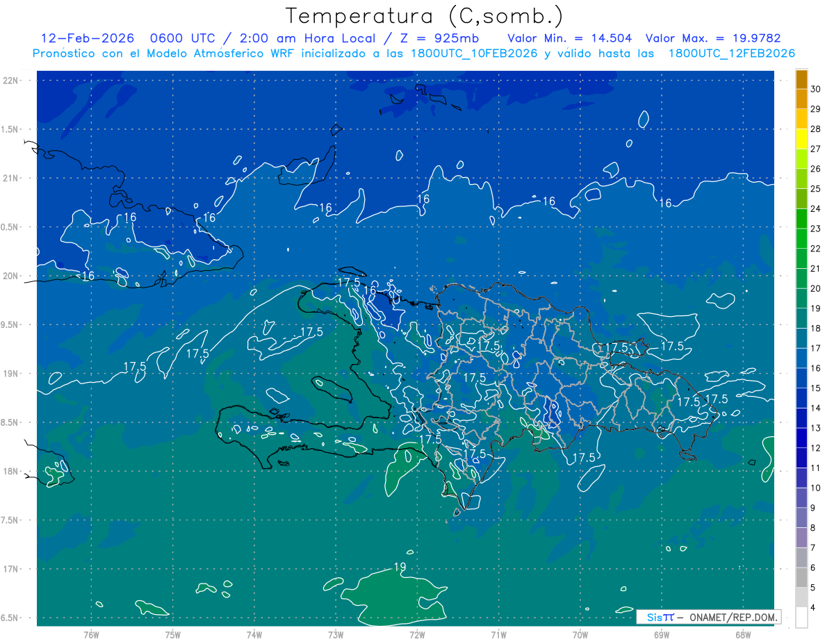This screenshot has width=834, height=644.
Task: Click the "70W" longitude axis label
Action: click(580, 635)
